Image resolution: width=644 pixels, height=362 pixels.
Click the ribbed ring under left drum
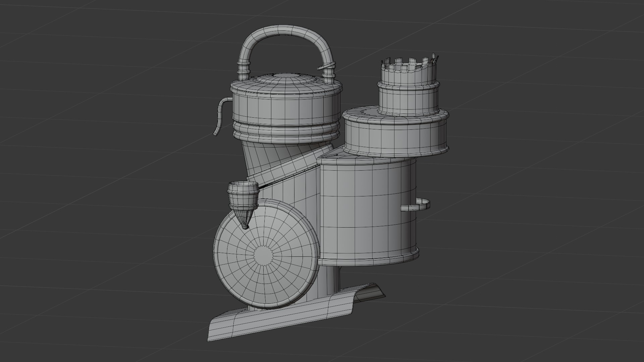point(285,131)
